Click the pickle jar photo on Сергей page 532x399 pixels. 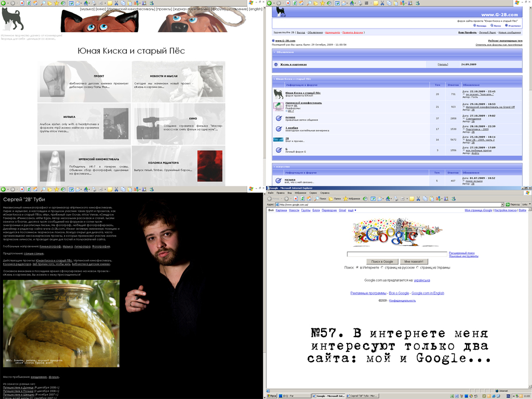pos(61,323)
